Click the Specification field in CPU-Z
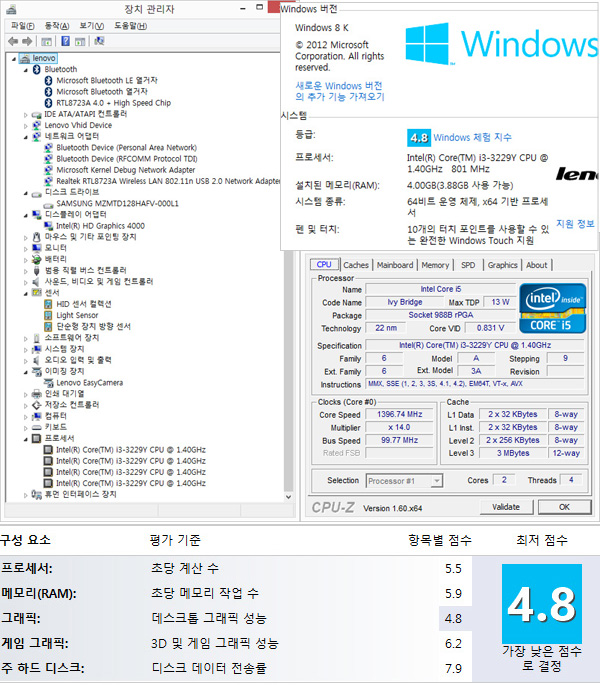Screen dimensions: 600x685 [x=475, y=346]
